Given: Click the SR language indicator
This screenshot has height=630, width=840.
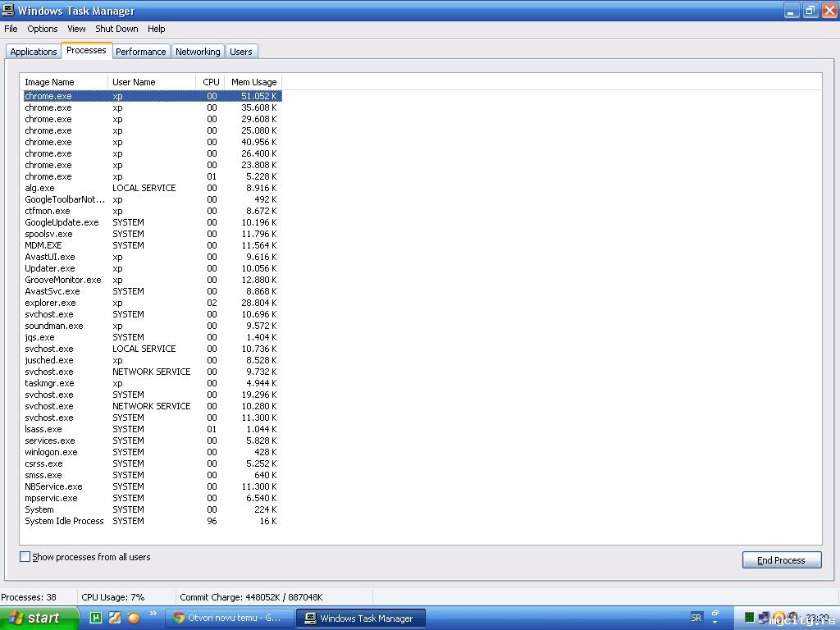Looking at the screenshot, I should (x=696, y=618).
